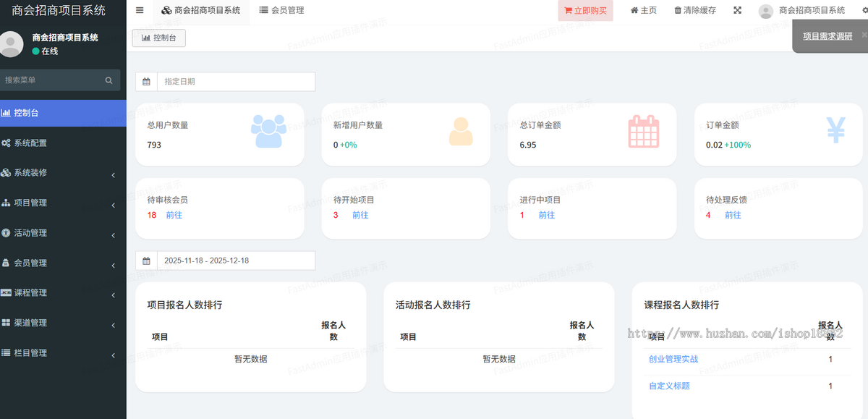Select the 系统配置 gear icon in sidebar
The image size is (868, 419).
pyautogui.click(x=9, y=143)
